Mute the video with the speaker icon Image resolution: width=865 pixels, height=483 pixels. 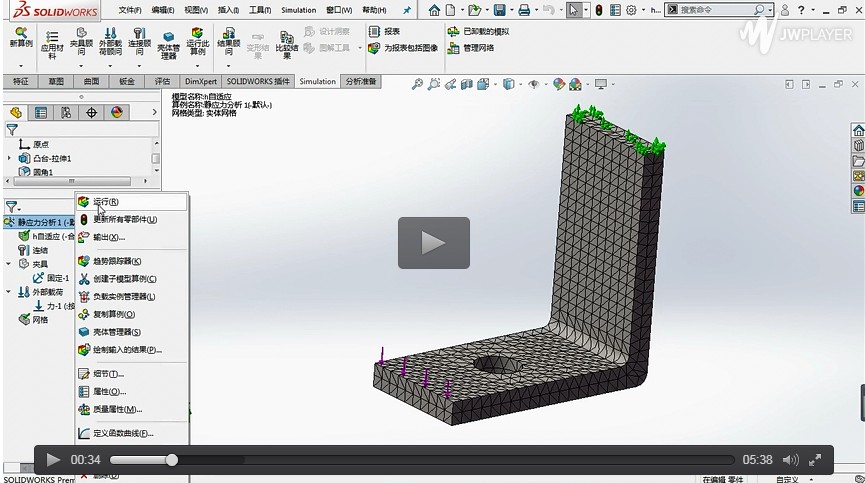coord(790,460)
